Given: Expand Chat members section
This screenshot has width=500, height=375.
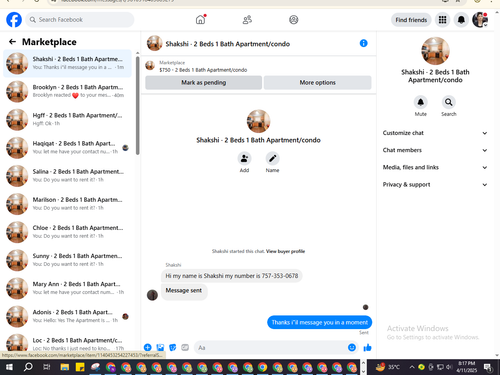Looking at the screenshot, I should click(435, 150).
